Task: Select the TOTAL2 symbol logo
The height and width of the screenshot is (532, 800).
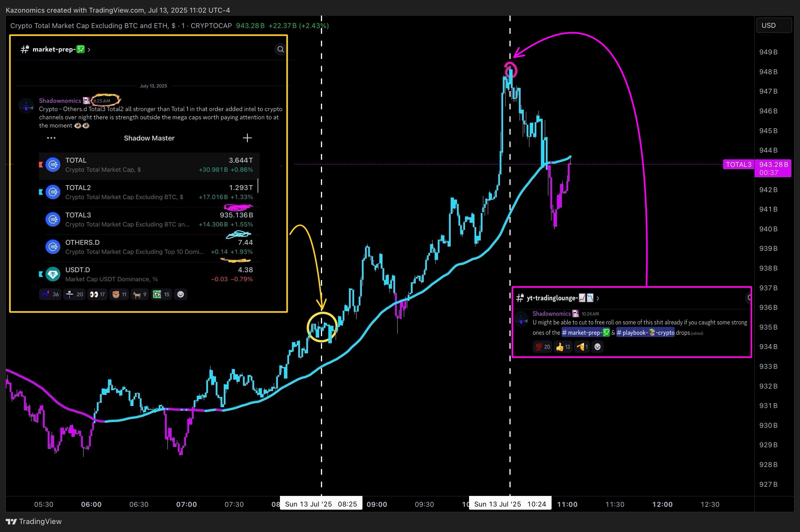Action: pos(53,192)
